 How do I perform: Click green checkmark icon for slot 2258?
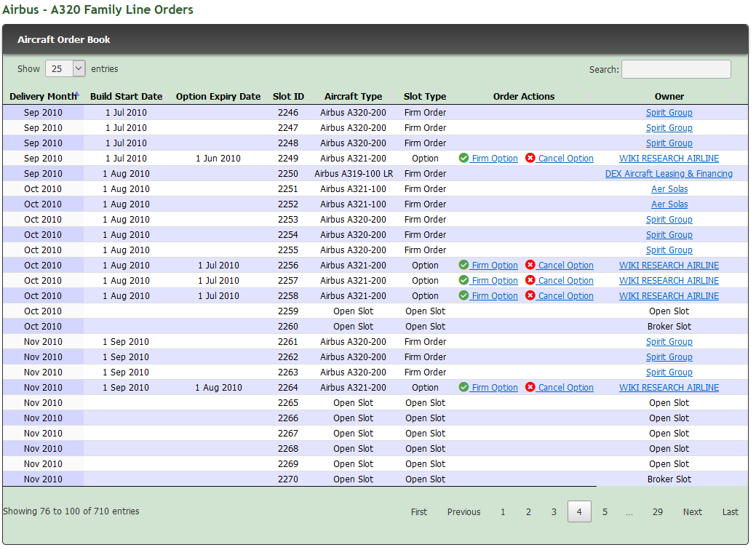[x=463, y=295]
